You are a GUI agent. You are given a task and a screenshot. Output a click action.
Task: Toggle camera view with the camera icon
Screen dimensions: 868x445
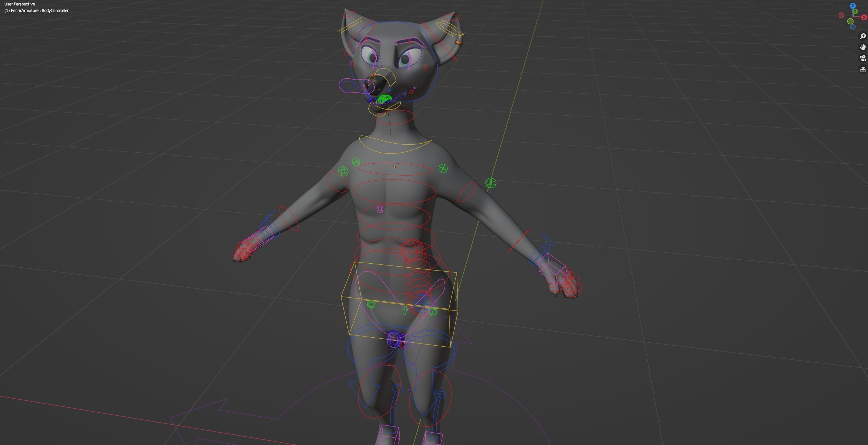point(863,58)
